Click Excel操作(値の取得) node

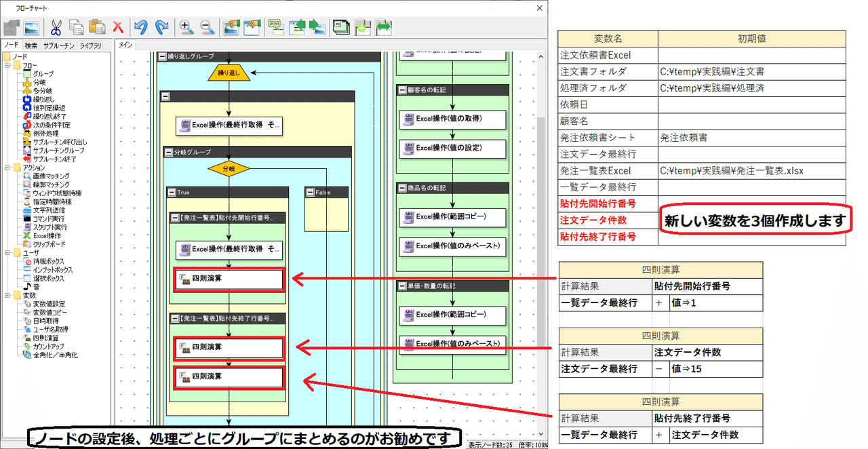(452, 119)
